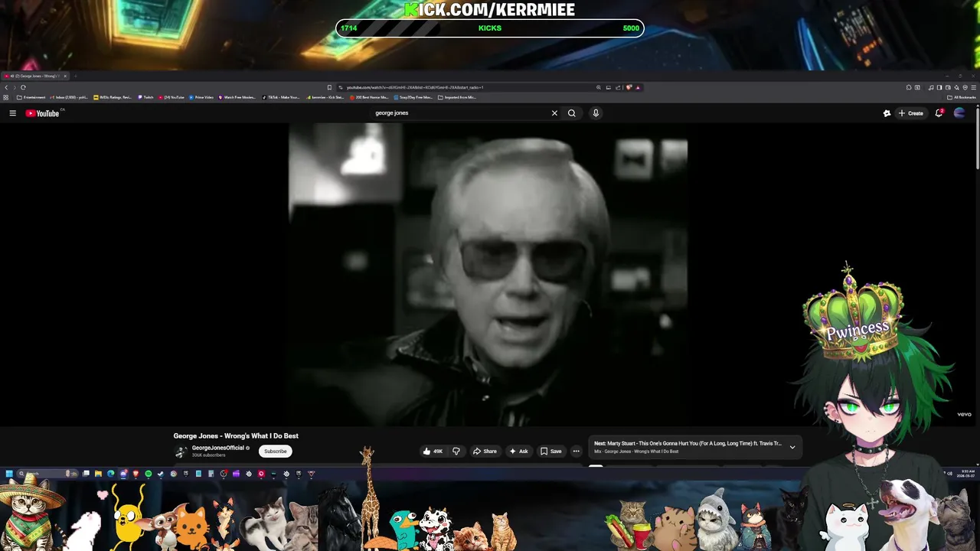Click the Ask button
Screen dimensions: 980x551
click(x=518, y=452)
